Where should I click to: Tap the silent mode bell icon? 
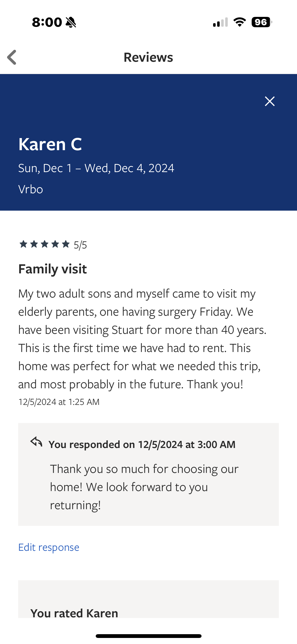[71, 22]
